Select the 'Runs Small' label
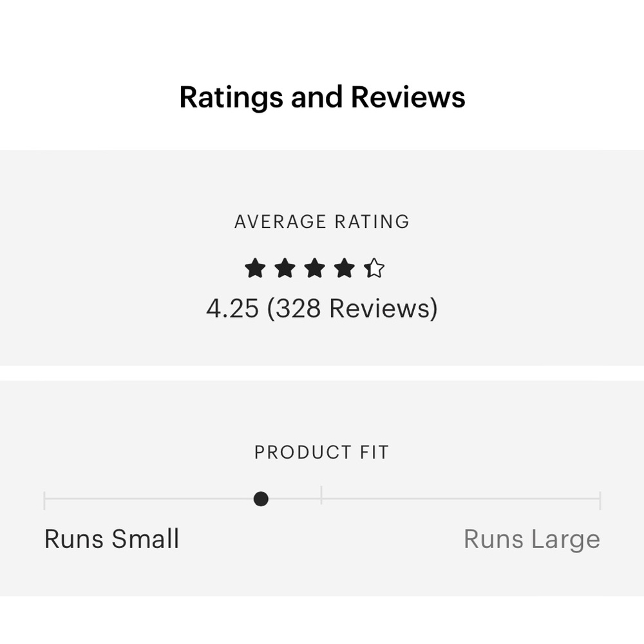This screenshot has width=644, height=644. (x=111, y=539)
